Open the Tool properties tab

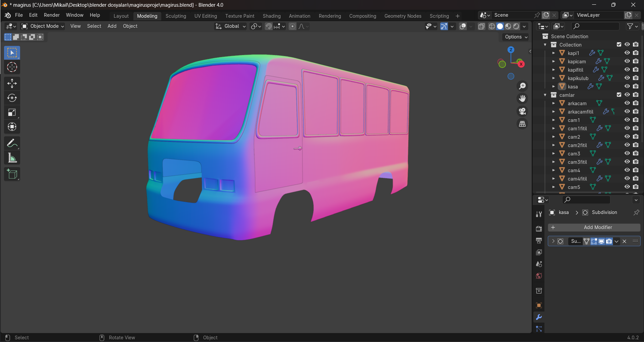(539, 214)
